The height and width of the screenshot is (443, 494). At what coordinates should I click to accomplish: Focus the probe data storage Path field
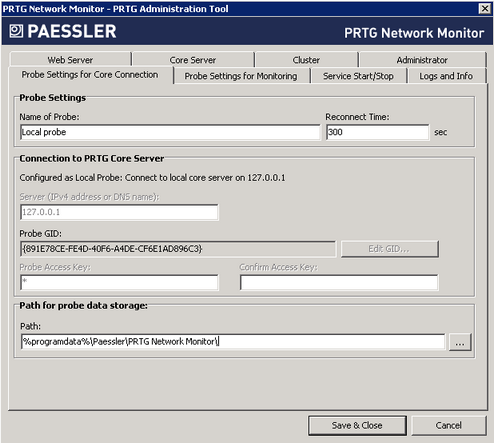coord(233,342)
